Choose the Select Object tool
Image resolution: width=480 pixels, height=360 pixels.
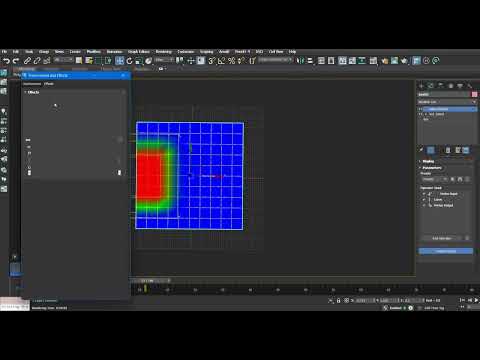[x=79, y=61]
